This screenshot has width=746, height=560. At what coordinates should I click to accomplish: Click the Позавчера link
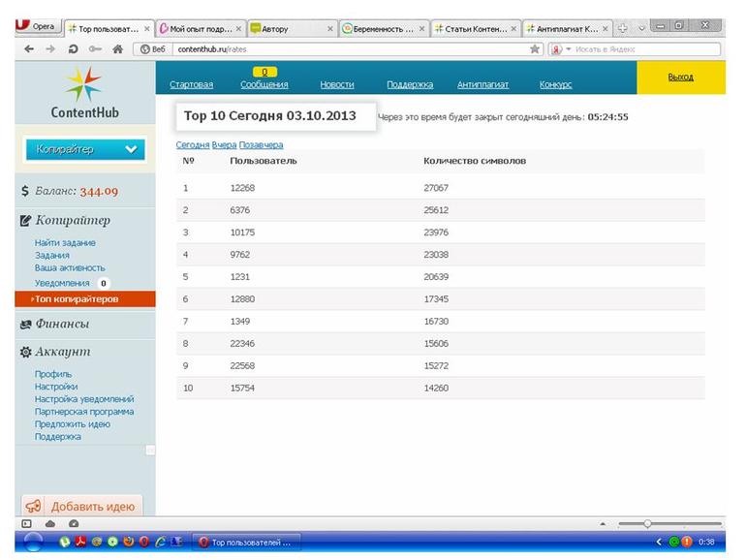(261, 144)
